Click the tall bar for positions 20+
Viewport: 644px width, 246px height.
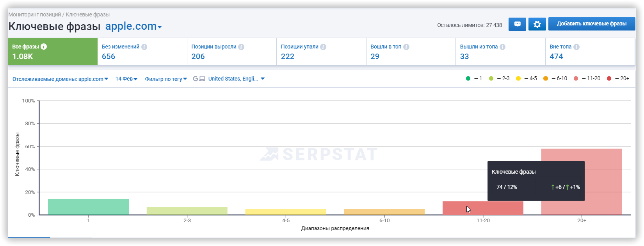coord(582,181)
